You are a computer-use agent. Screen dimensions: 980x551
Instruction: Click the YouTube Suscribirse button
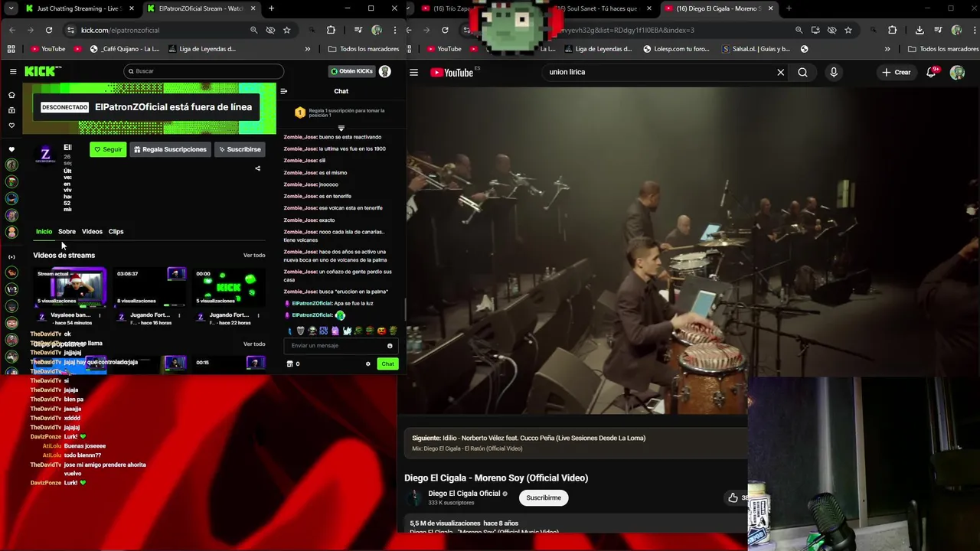(544, 498)
